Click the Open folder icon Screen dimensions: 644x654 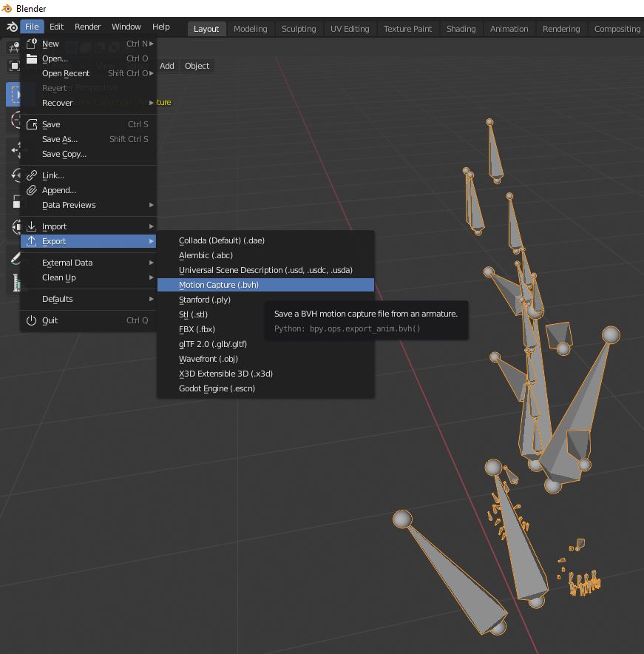(32, 58)
